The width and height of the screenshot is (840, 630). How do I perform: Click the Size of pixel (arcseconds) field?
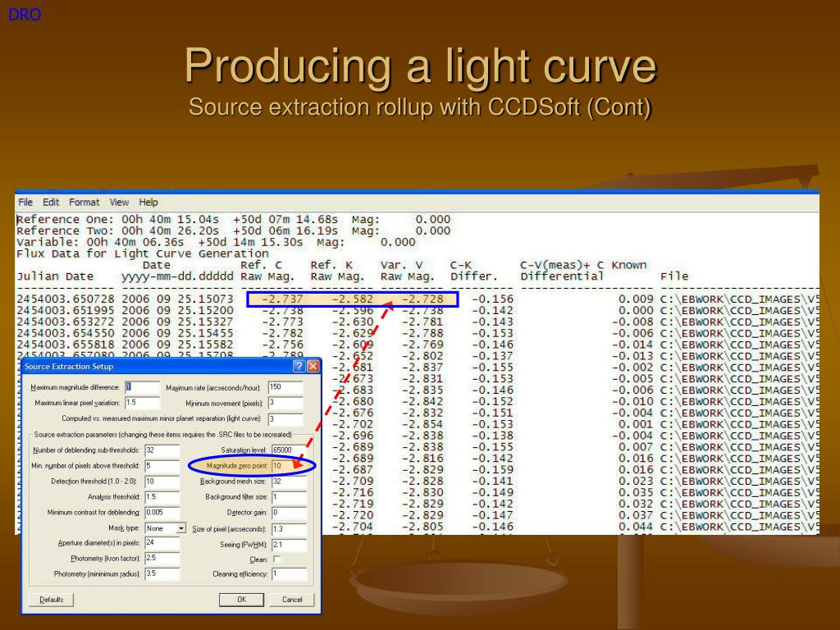pos(290,529)
